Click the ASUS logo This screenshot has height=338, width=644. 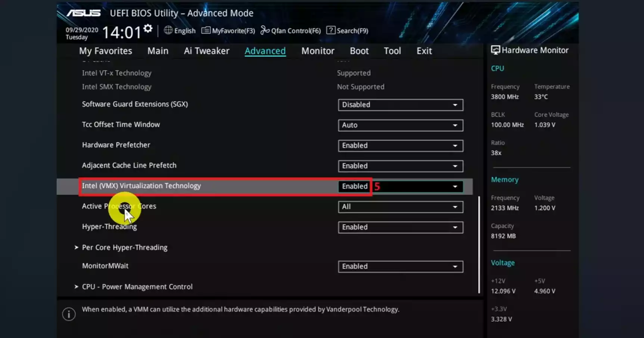coord(84,13)
